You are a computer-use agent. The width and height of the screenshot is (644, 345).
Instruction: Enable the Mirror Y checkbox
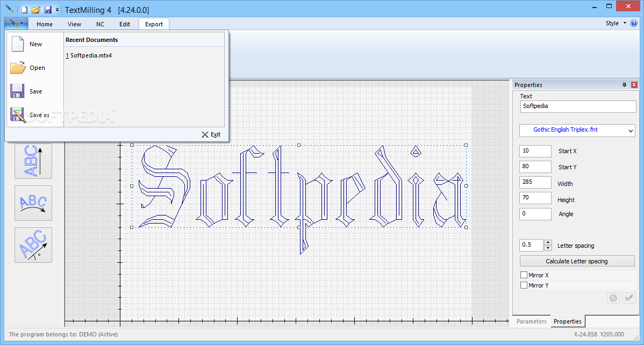pos(524,285)
